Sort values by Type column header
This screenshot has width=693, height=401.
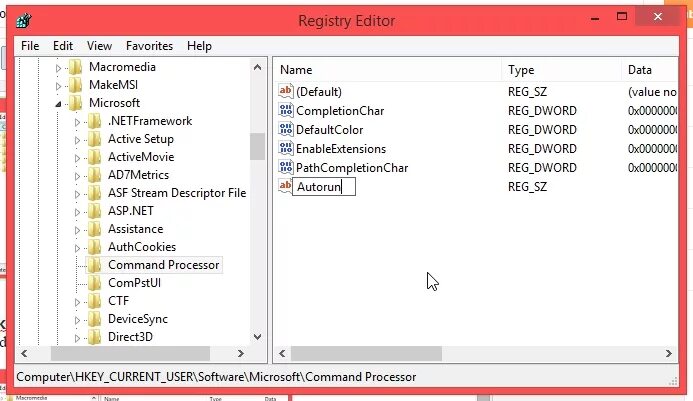(561, 70)
